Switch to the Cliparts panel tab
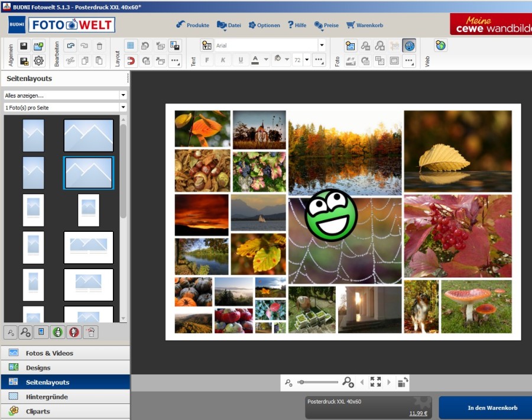 (x=38, y=411)
